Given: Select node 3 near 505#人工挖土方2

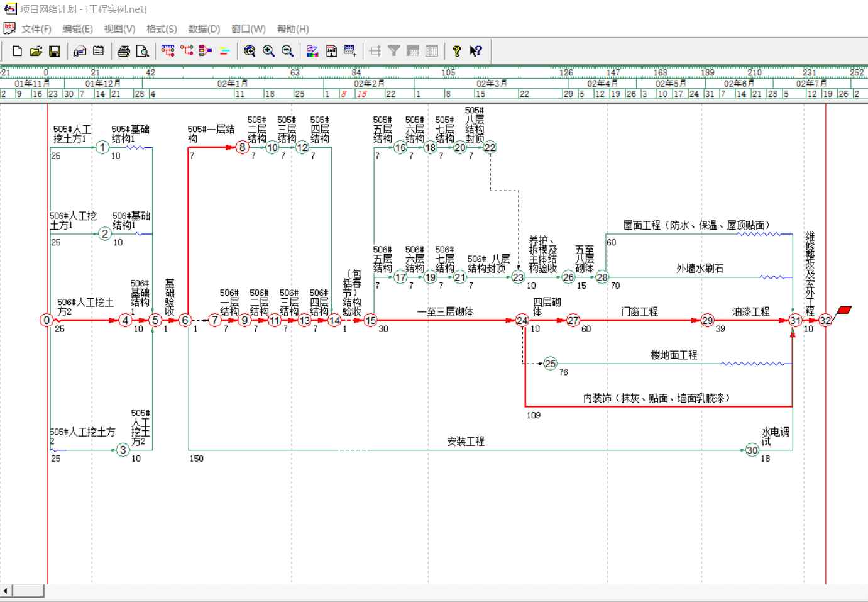Looking at the screenshot, I should click(123, 450).
